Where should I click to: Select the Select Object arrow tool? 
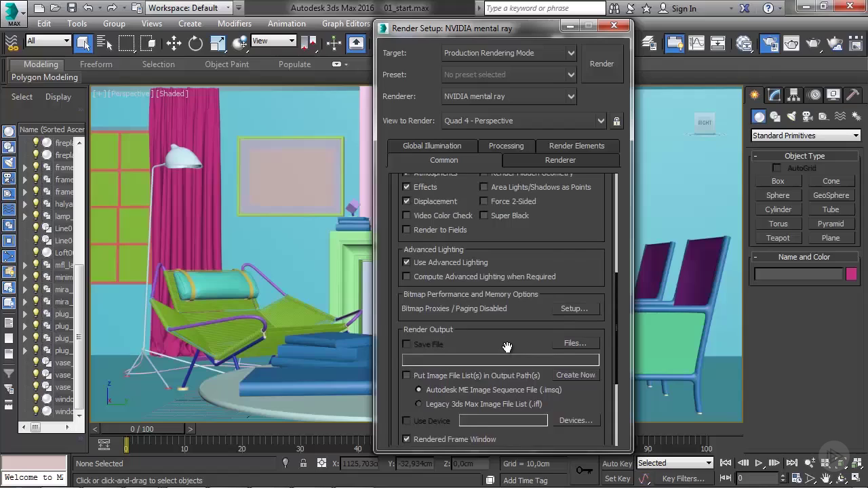83,43
